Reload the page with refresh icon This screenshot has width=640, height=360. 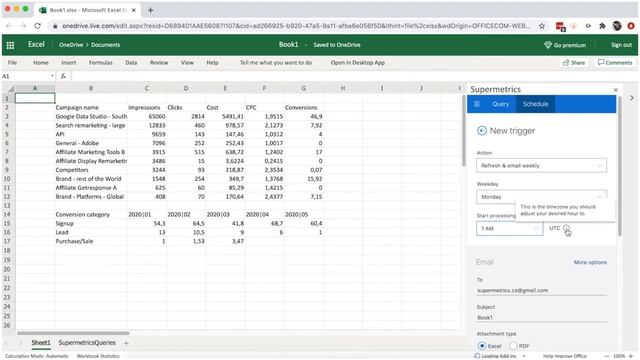(38, 26)
